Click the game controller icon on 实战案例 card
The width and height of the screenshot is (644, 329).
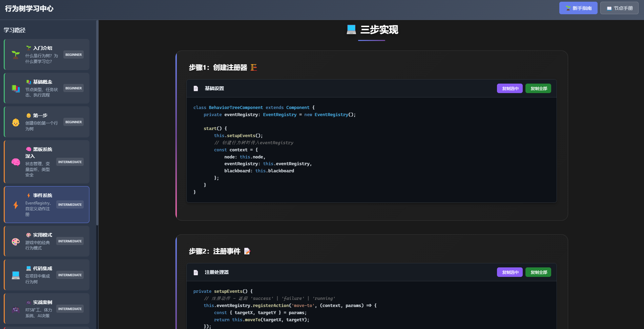click(16, 309)
